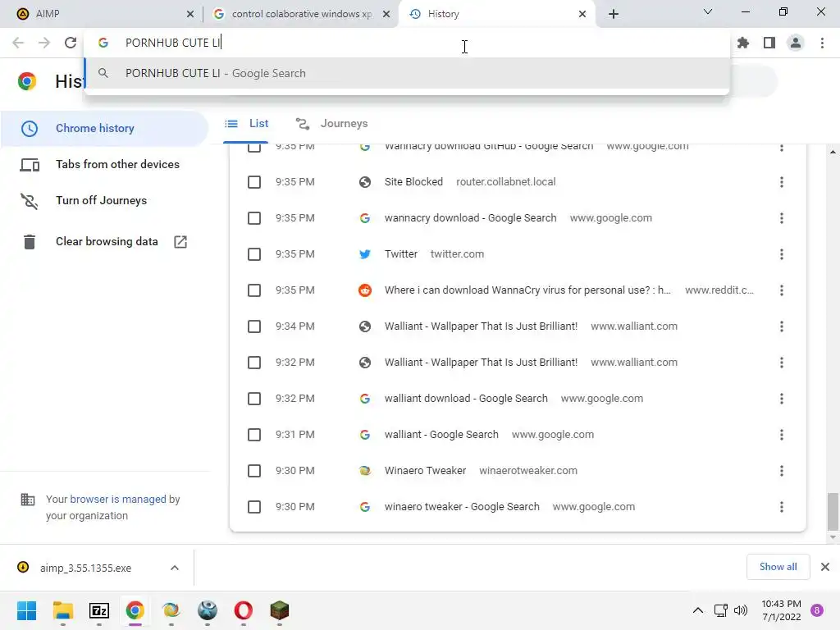Open the Minecraft block taskbar icon
Screen dimensions: 840x630
click(x=279, y=610)
